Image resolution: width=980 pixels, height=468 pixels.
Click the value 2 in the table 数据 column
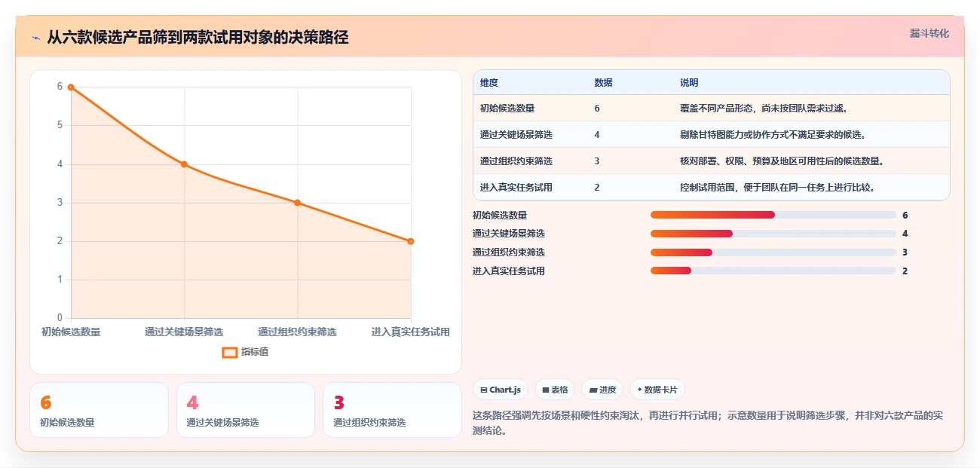pyautogui.click(x=597, y=188)
